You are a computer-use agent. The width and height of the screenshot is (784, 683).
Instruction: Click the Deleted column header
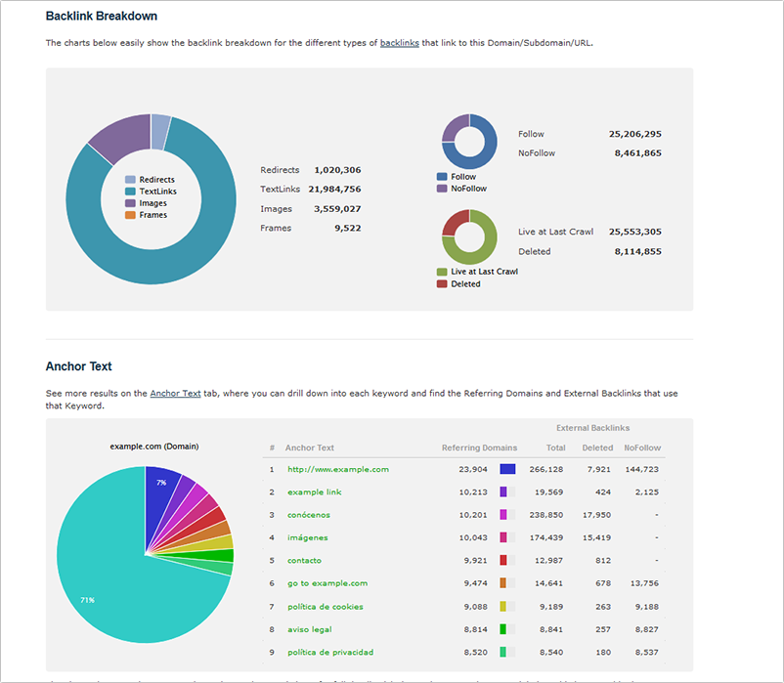click(x=597, y=448)
